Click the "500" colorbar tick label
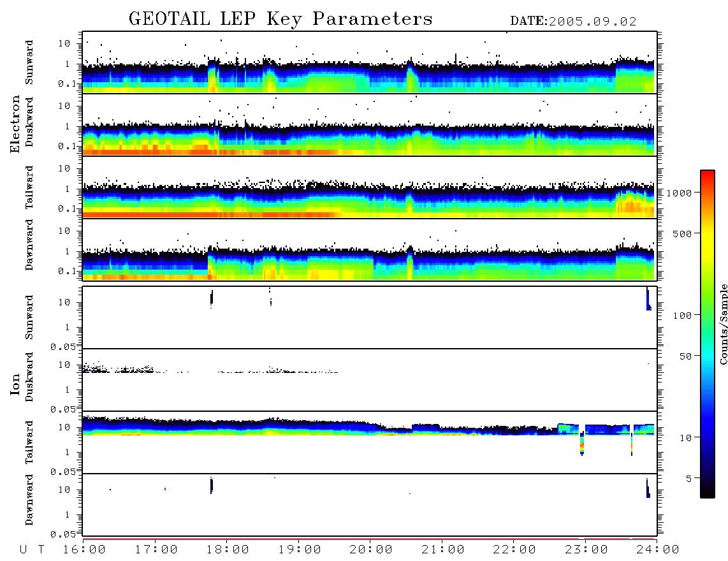 point(683,233)
